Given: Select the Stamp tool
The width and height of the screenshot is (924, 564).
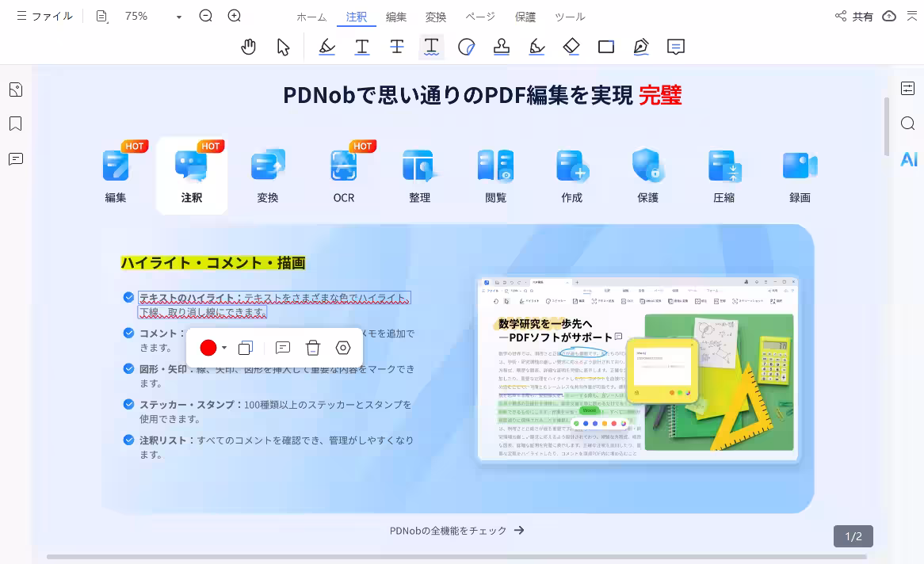Looking at the screenshot, I should (502, 47).
